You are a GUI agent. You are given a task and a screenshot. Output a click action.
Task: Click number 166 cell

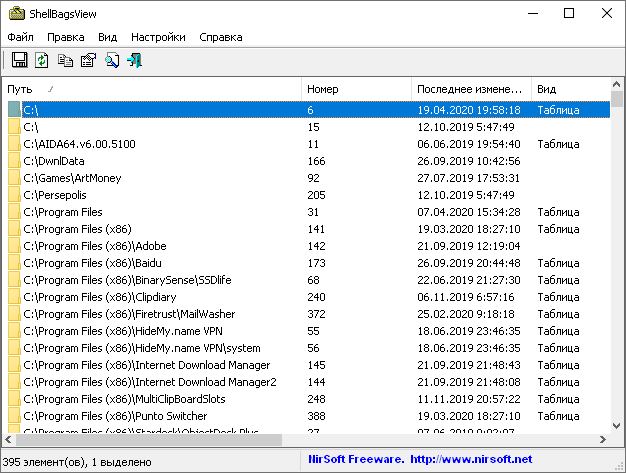[317, 161]
